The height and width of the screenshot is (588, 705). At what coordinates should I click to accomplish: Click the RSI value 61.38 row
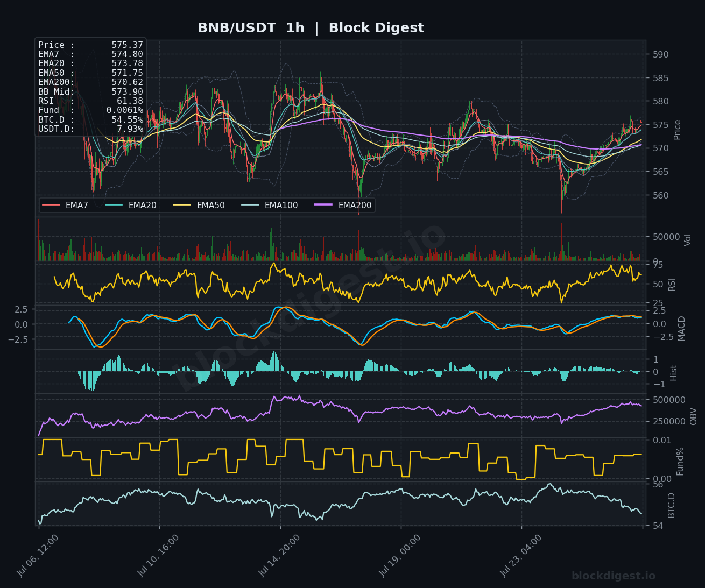click(x=90, y=101)
